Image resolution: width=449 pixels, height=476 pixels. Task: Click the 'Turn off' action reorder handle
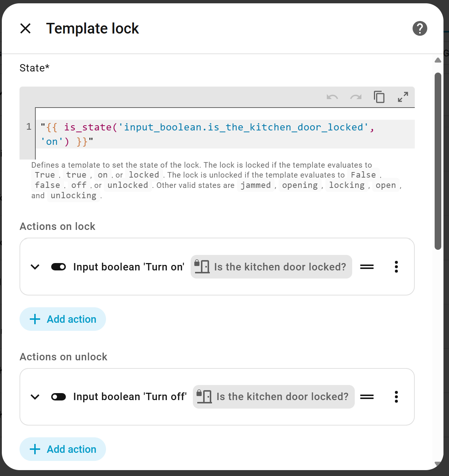point(367,397)
